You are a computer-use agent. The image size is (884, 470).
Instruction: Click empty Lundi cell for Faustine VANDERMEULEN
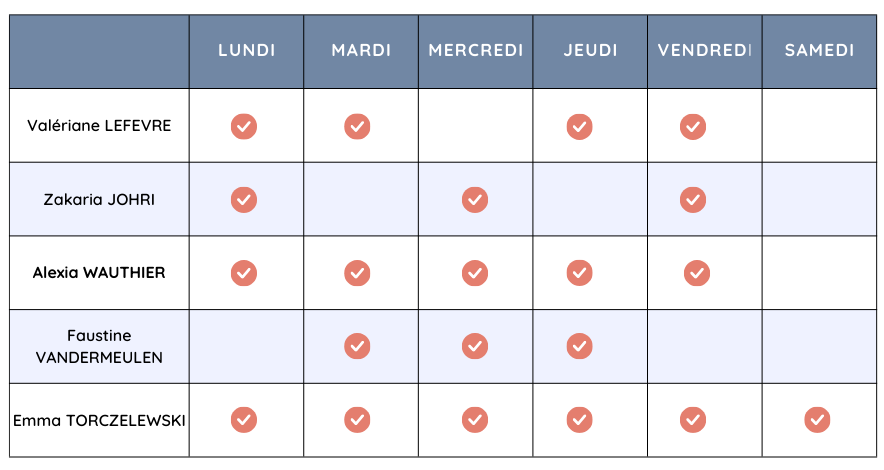coord(246,347)
